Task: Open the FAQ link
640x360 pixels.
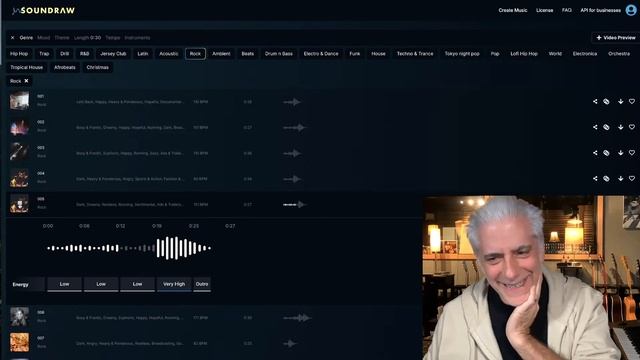Action: pos(567,10)
